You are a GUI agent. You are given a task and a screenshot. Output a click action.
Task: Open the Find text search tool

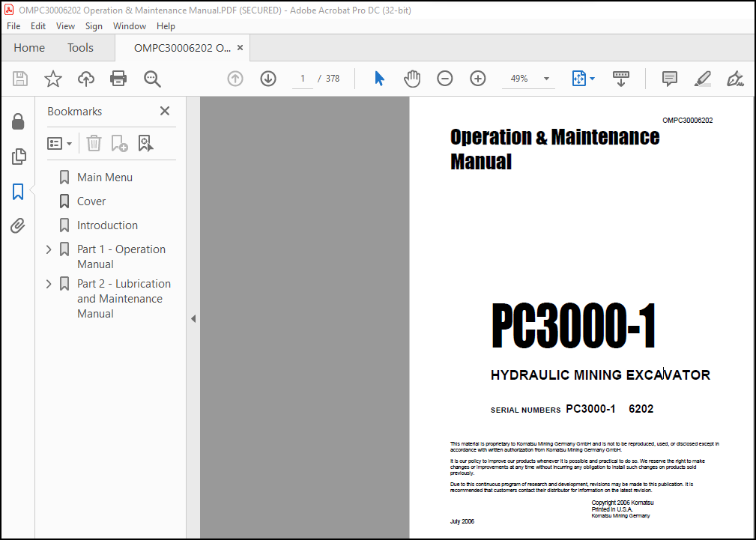[152, 79]
